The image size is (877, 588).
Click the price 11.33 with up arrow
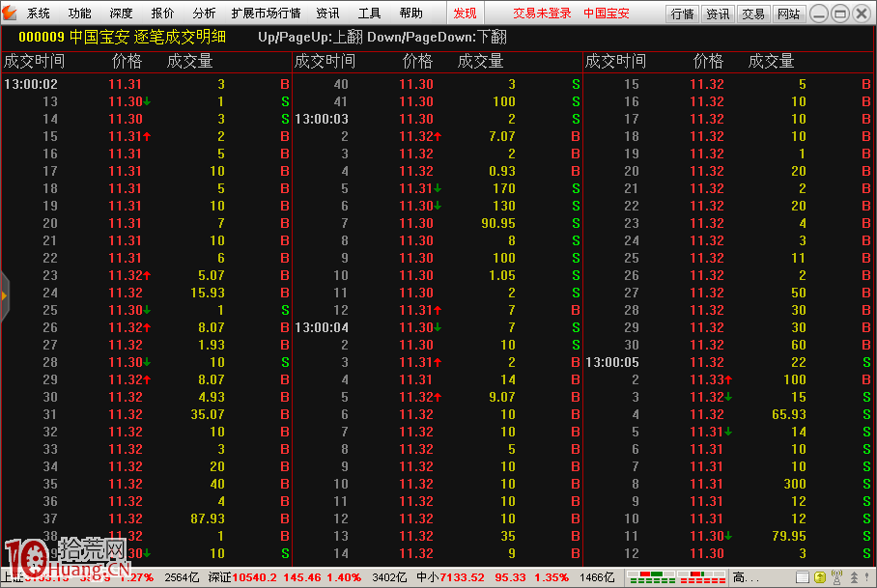(x=711, y=379)
